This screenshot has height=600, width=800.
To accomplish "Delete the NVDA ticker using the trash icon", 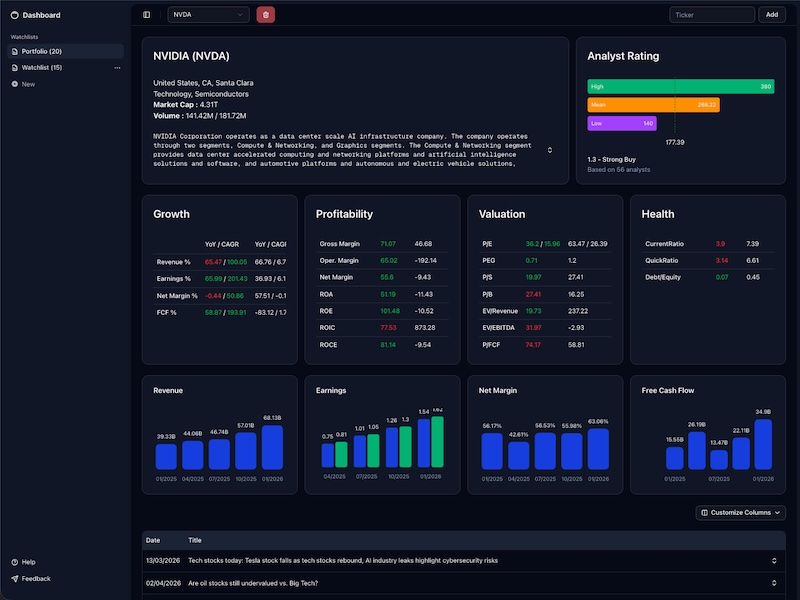I will (x=263, y=14).
